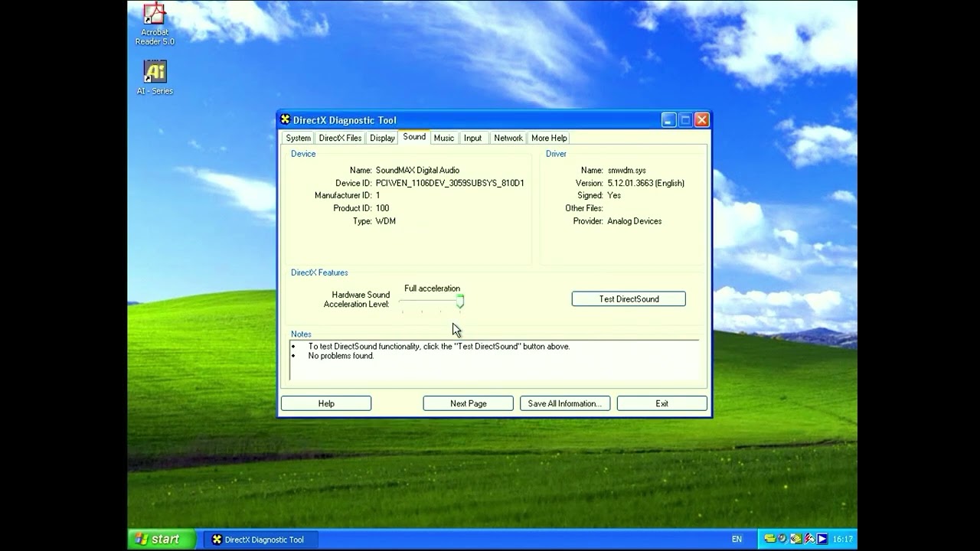Switch to the System tab
Viewport: 980px width, 551px height.
coord(299,138)
